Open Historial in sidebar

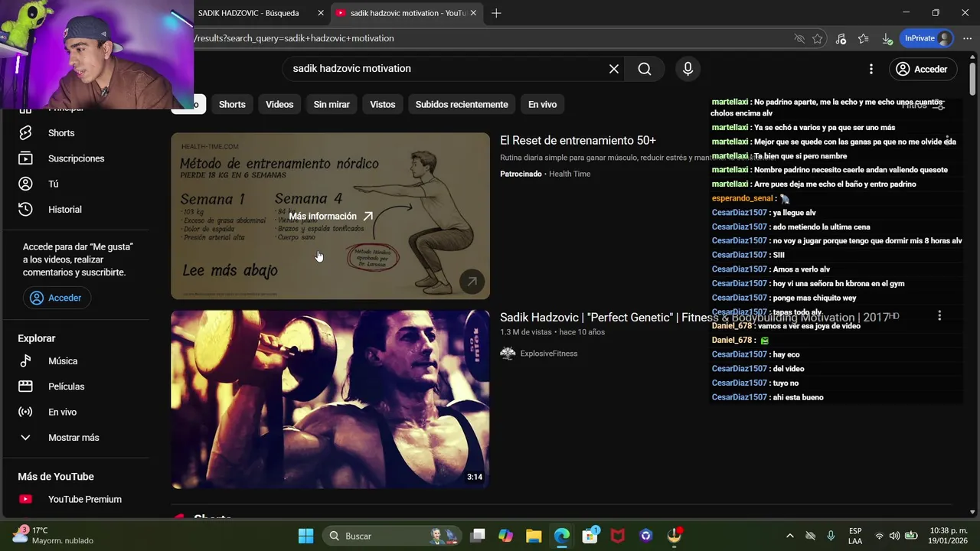64,209
